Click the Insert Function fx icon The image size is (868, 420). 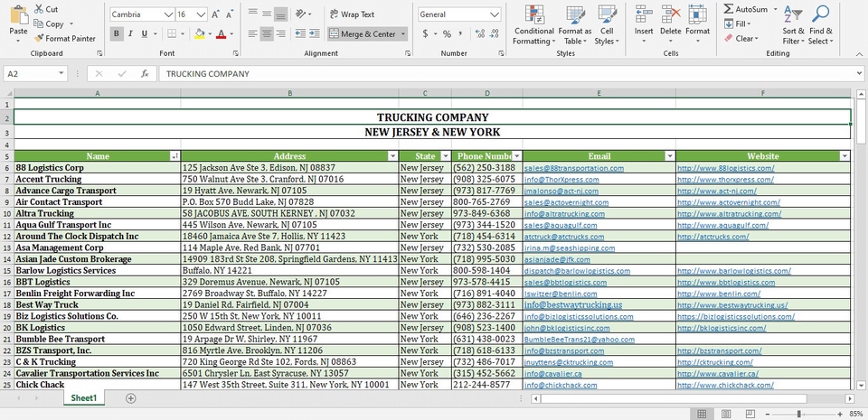(145, 74)
